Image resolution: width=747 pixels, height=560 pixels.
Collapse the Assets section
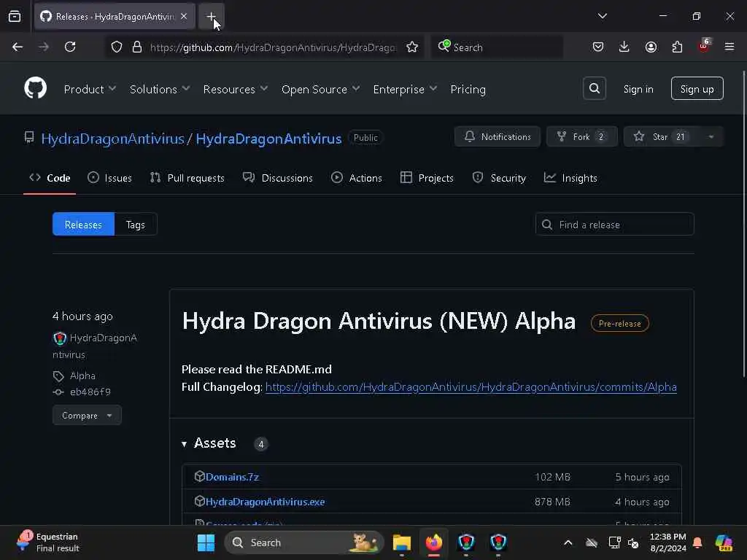point(209,443)
